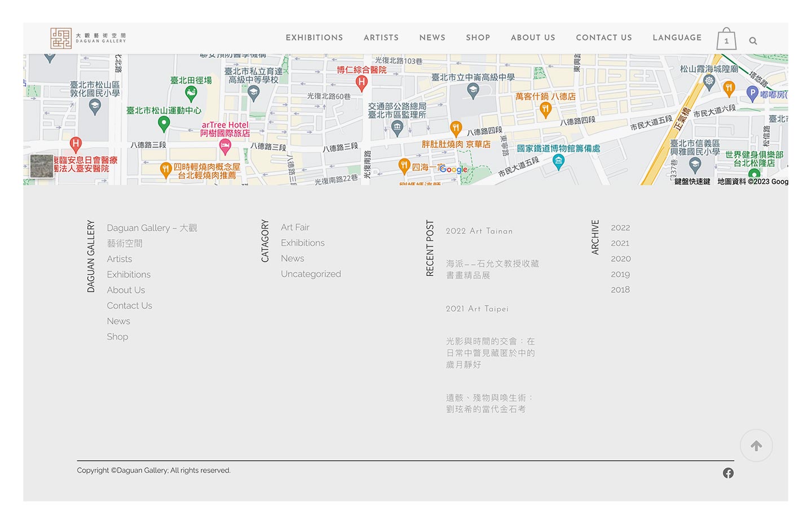812x524 pixels.
Task: Open the 2022 Art Tainan post
Action: tap(479, 231)
